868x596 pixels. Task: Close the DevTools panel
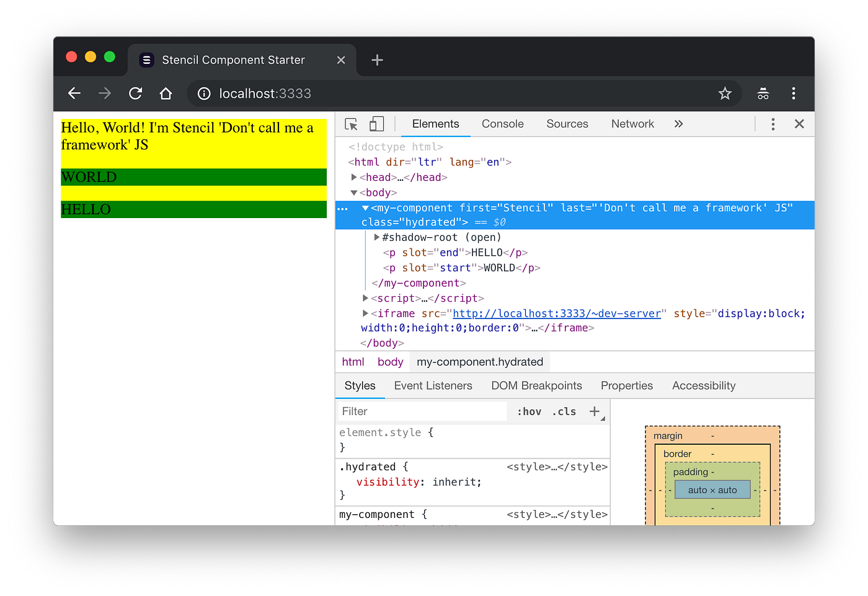799,124
